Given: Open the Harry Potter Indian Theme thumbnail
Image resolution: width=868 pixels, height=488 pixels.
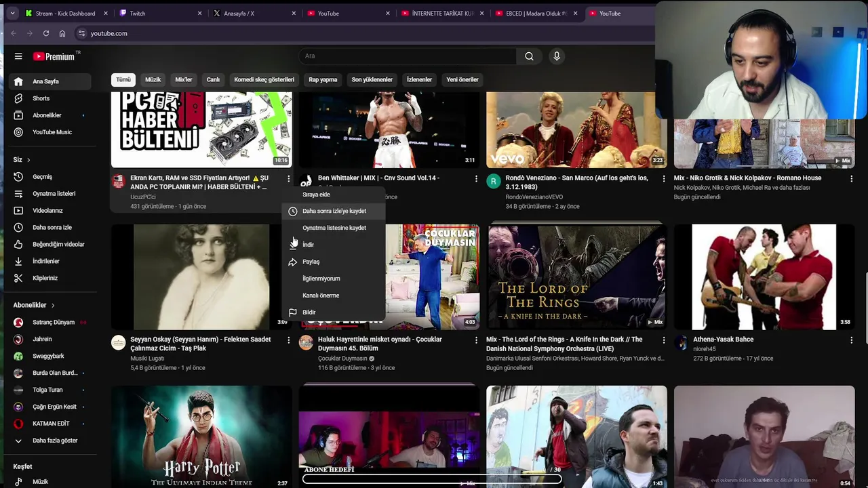Looking at the screenshot, I should (x=201, y=436).
